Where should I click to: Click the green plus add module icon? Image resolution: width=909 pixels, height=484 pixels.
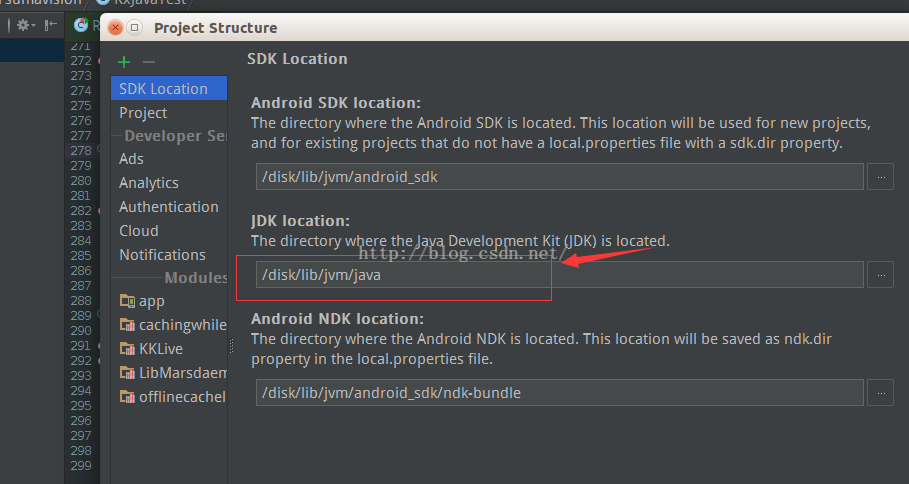tap(123, 62)
